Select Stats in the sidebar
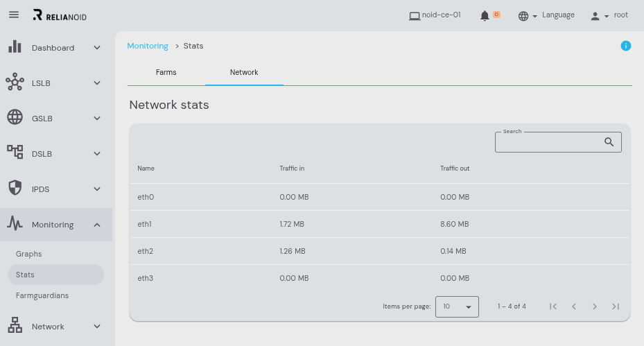Screen dimensions: 644x346 tap(56, 275)
